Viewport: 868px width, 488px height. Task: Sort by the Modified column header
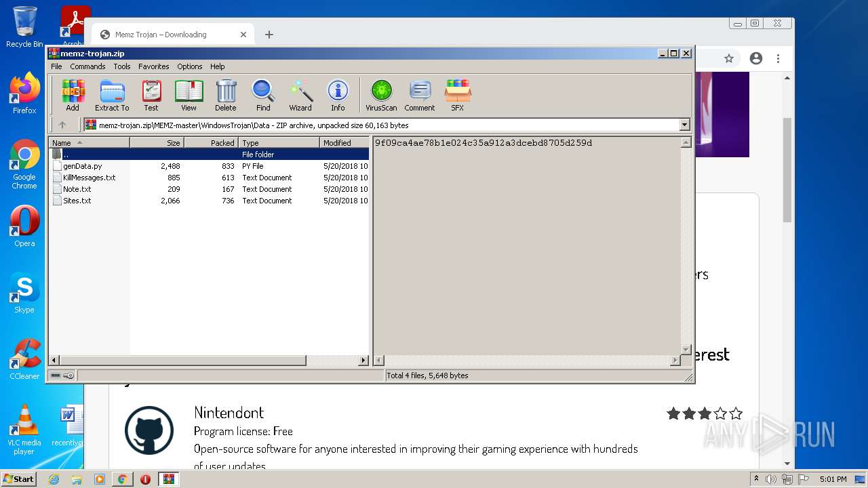point(344,142)
